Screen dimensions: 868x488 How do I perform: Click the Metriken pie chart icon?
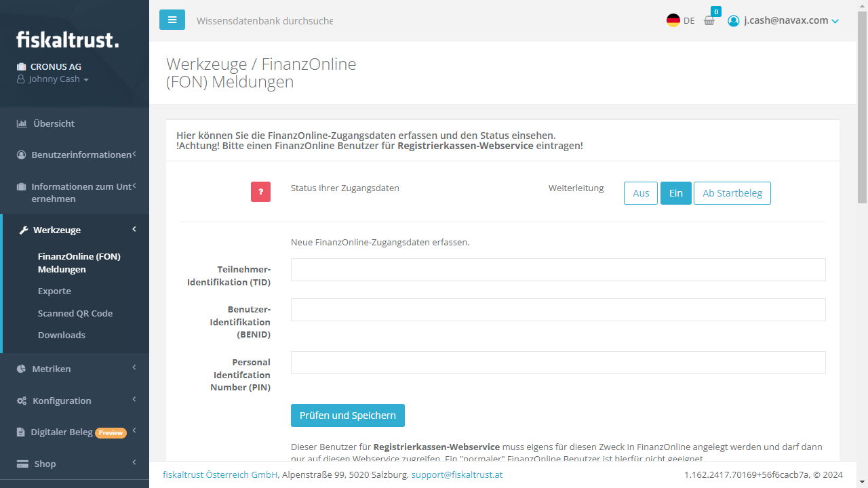(22, 369)
